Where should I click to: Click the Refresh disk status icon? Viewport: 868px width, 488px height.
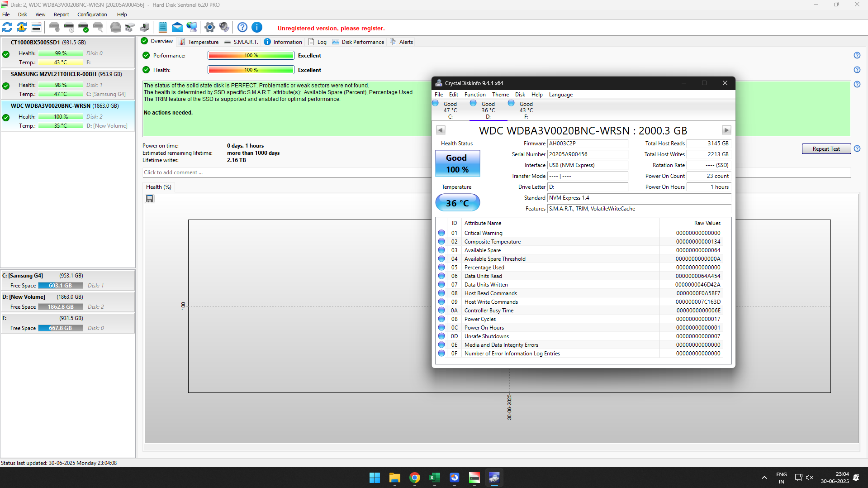point(8,28)
